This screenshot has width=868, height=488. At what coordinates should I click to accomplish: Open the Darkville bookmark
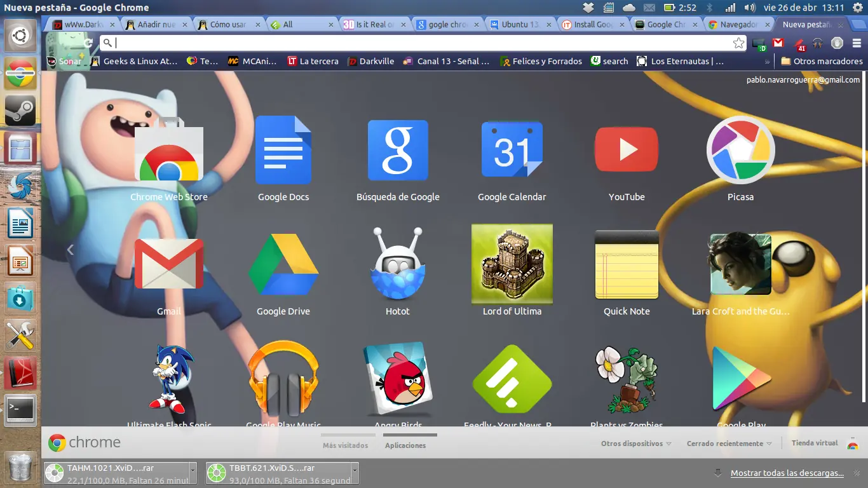coord(371,62)
